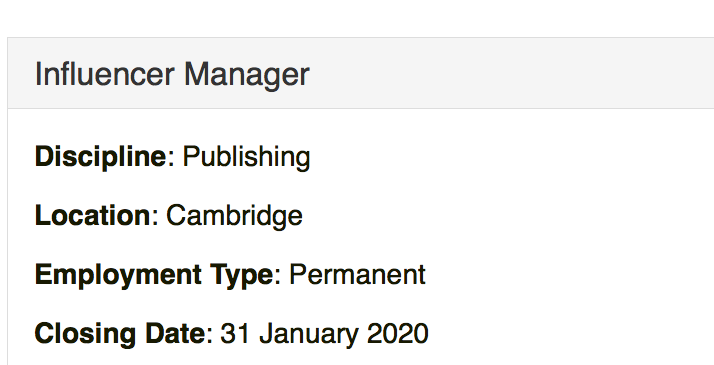Click the bold Discipline label
This screenshot has height=365, width=714.
(101, 157)
